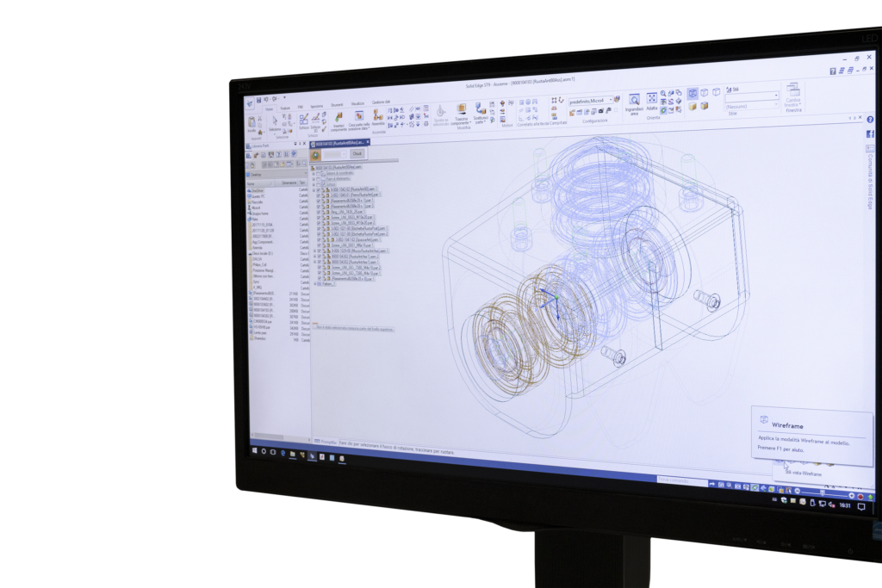Viewport: 882px width, 588px height.
Task: Expand the 3-008-1042-02 RuotaAnt80 assembly node
Action: click(314, 190)
